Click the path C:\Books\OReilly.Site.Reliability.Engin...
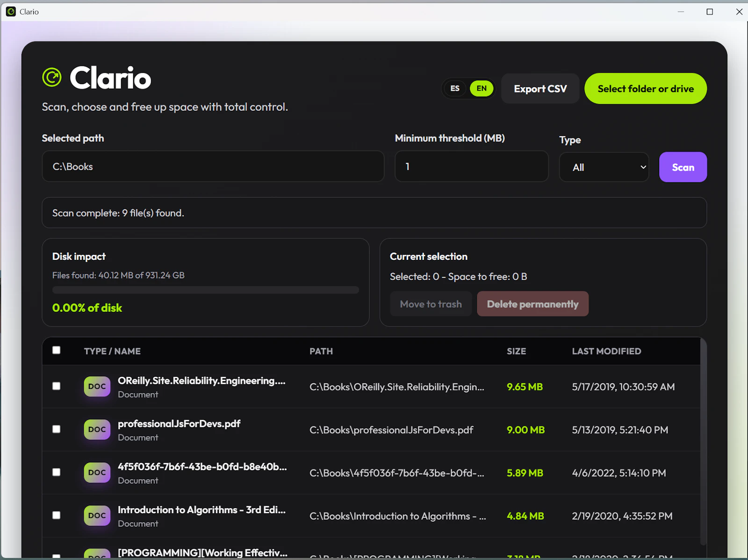 (397, 387)
